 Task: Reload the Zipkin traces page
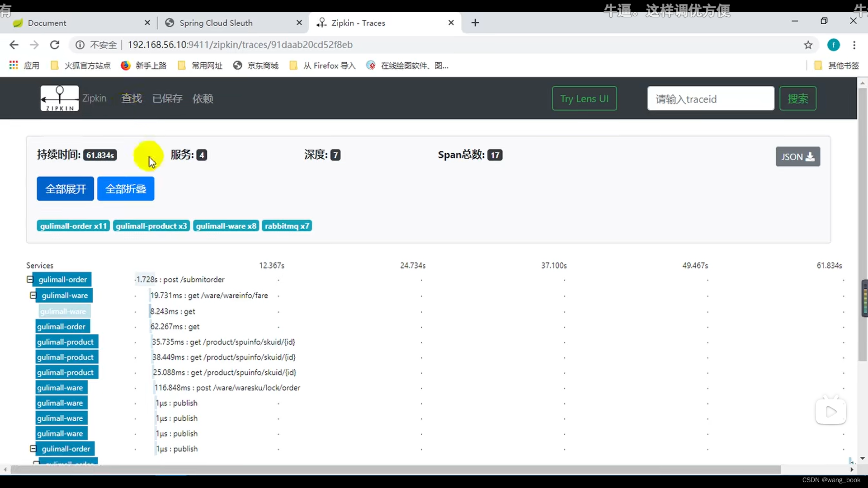point(55,45)
